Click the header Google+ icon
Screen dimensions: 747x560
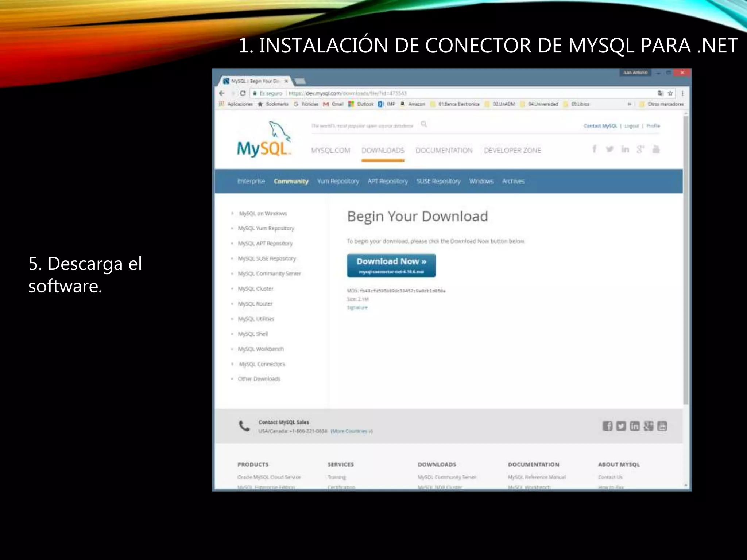click(640, 149)
